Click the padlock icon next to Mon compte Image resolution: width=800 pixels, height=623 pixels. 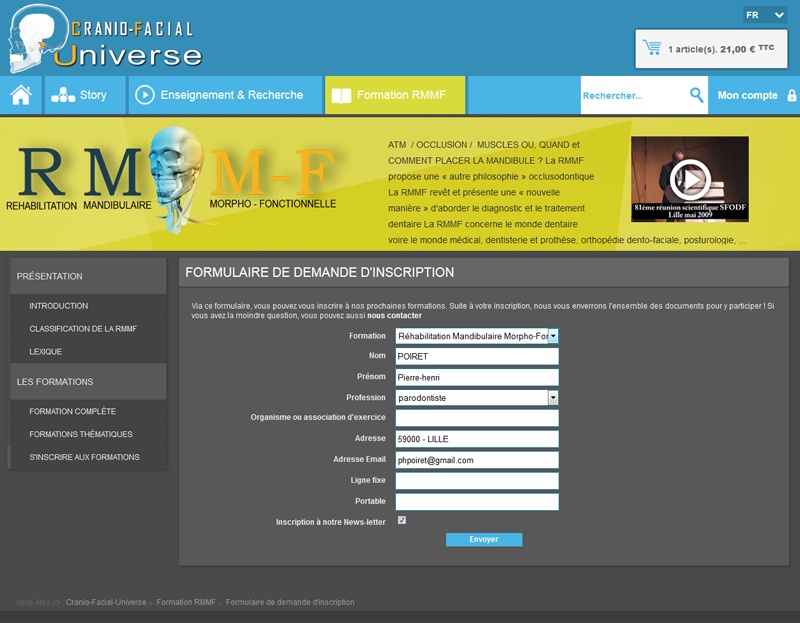[791, 95]
